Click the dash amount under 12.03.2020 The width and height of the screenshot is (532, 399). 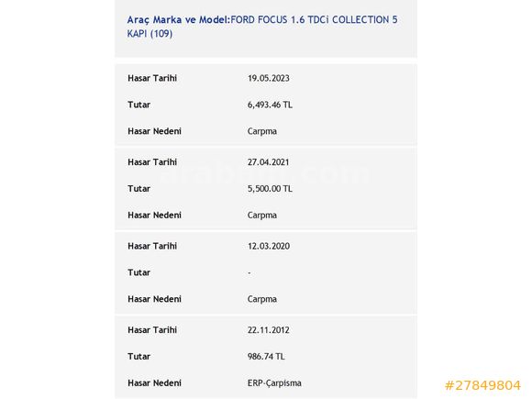(x=249, y=272)
